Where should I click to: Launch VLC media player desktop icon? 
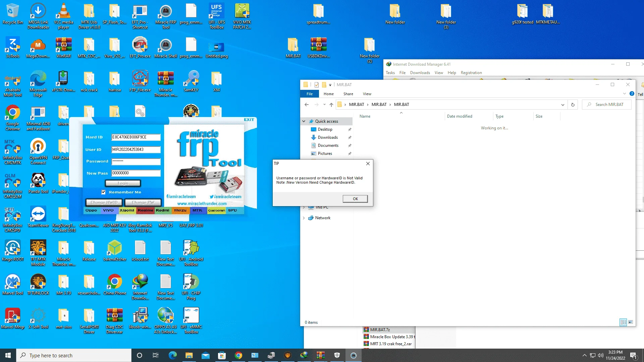point(63,16)
